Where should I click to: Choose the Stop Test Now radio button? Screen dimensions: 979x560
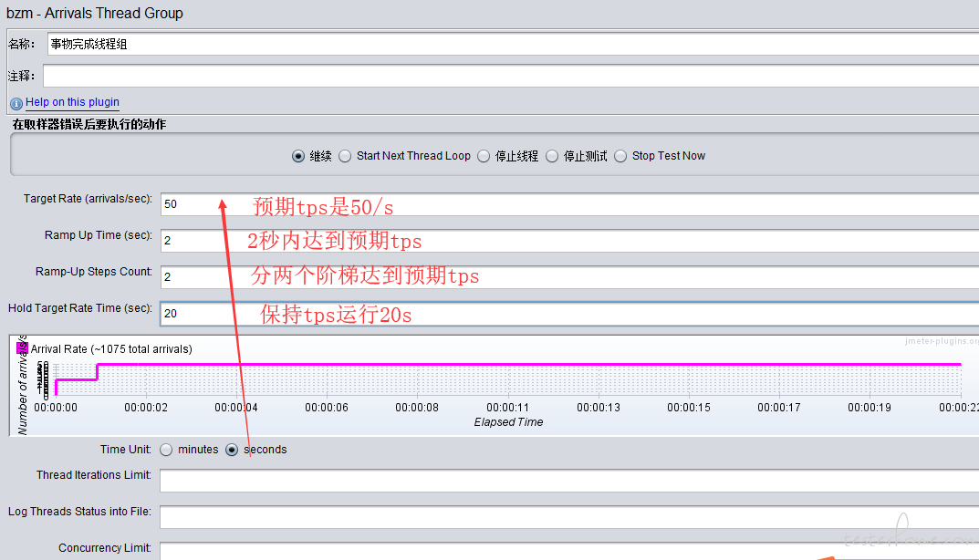pyautogui.click(x=620, y=156)
